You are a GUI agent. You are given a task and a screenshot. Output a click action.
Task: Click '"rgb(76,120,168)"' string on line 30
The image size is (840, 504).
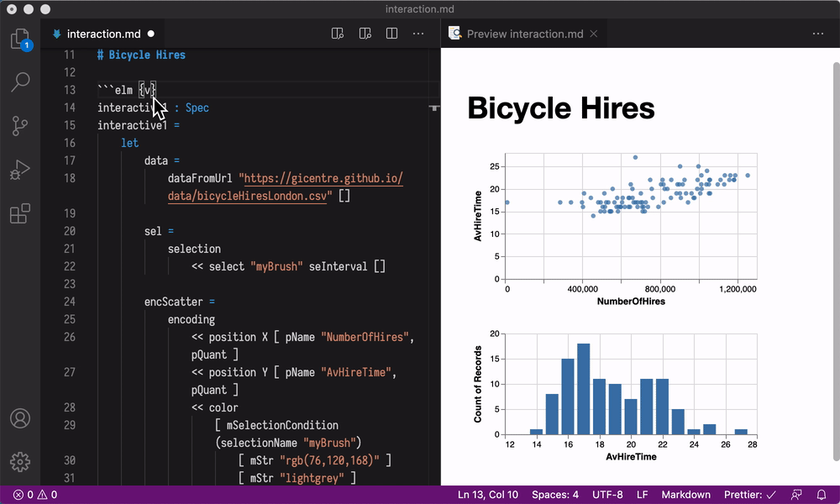(x=329, y=460)
